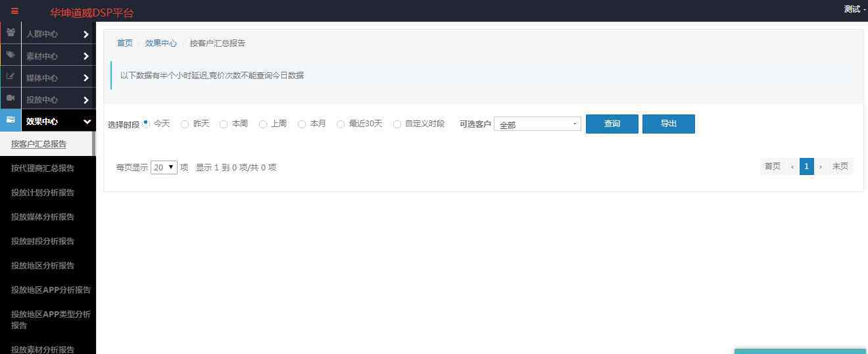Click the 人群中心 people icon
Image resolution: width=868 pixels, height=354 pixels.
pyautogui.click(x=11, y=33)
